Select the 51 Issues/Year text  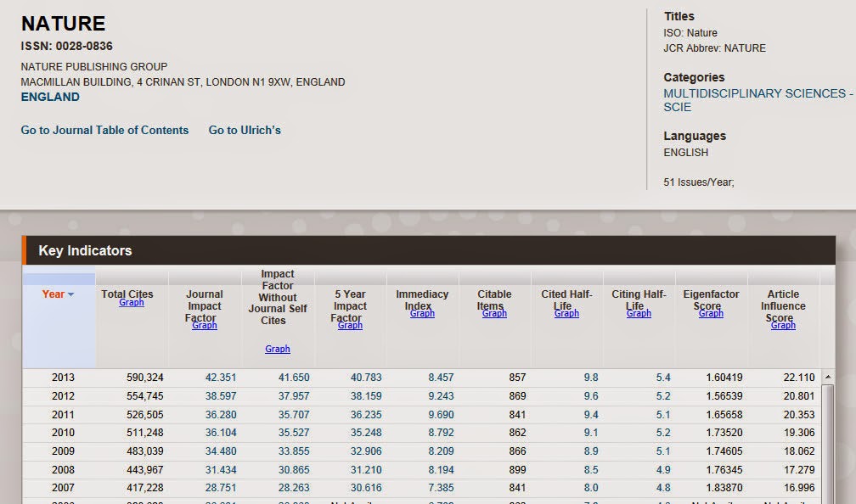click(699, 182)
